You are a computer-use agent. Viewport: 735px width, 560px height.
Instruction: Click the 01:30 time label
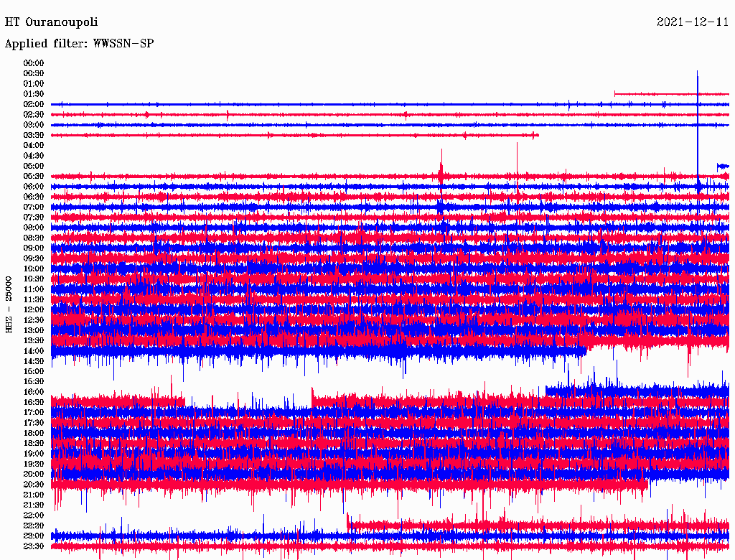pyautogui.click(x=34, y=94)
